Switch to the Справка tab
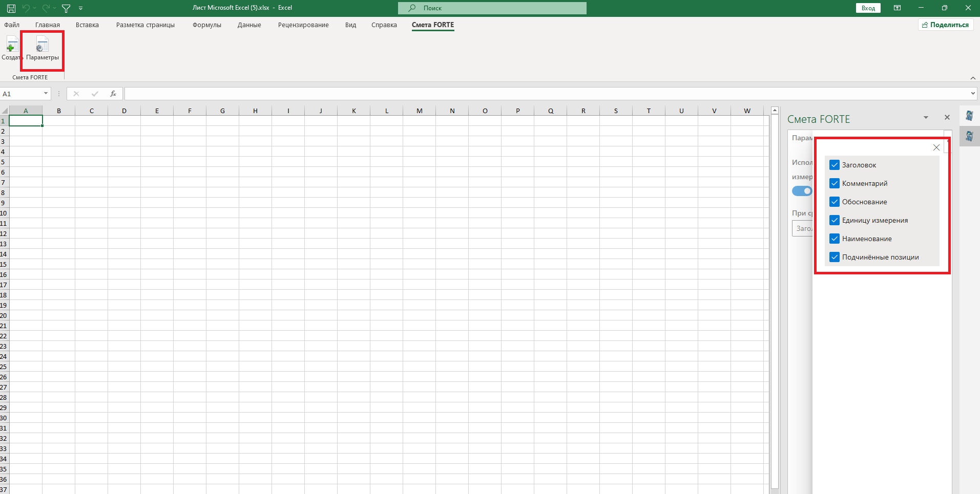The image size is (980, 494). 384,25
